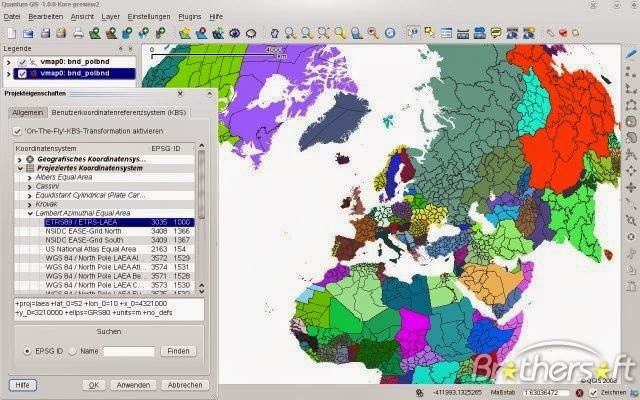Viewport: 640px width, 400px height.
Task: Click the OK button
Action: [x=94, y=385]
